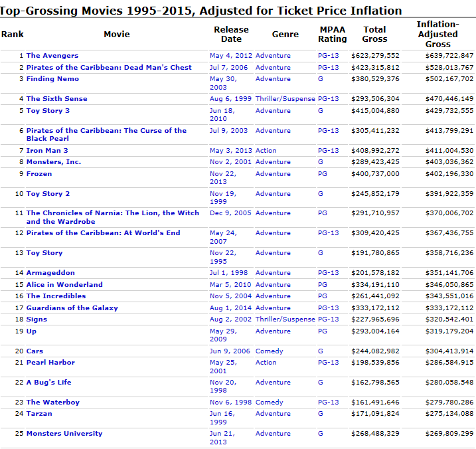Click the Release Date column header

click(231, 34)
